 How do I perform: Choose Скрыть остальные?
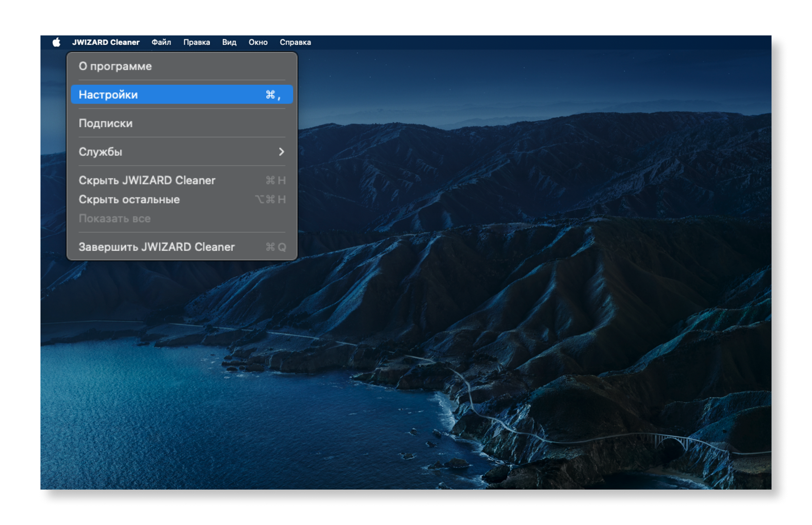click(181, 199)
